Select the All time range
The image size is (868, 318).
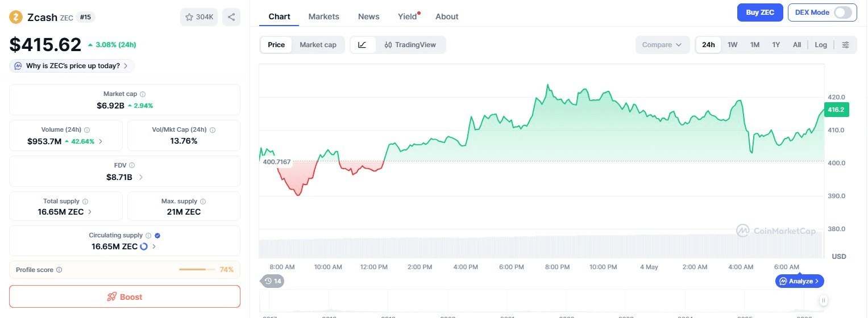(797, 45)
